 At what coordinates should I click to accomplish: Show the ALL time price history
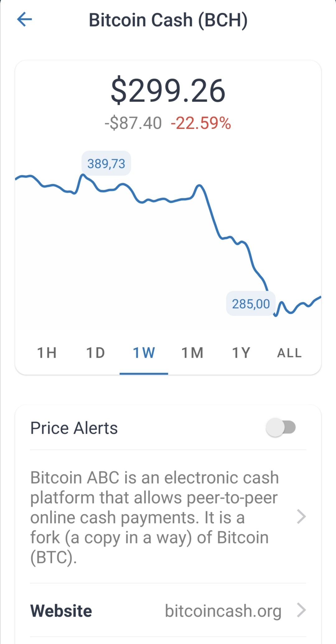pyautogui.click(x=289, y=353)
